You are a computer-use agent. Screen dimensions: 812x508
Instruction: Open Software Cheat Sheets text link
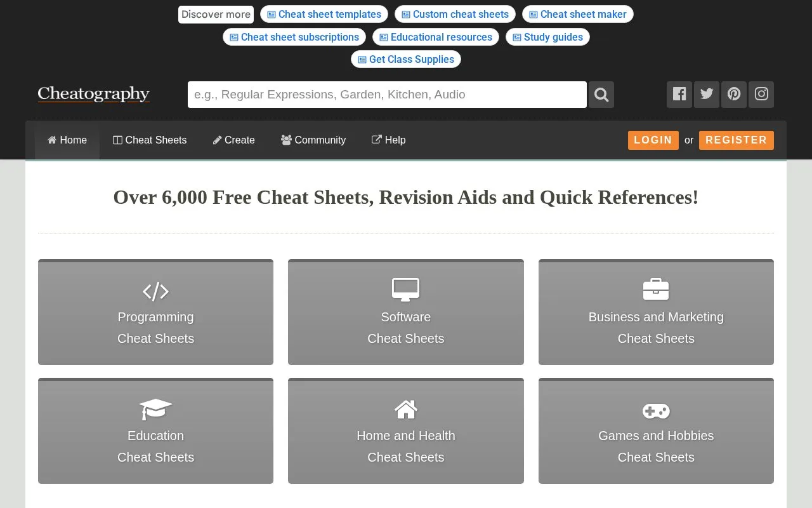coord(406,328)
